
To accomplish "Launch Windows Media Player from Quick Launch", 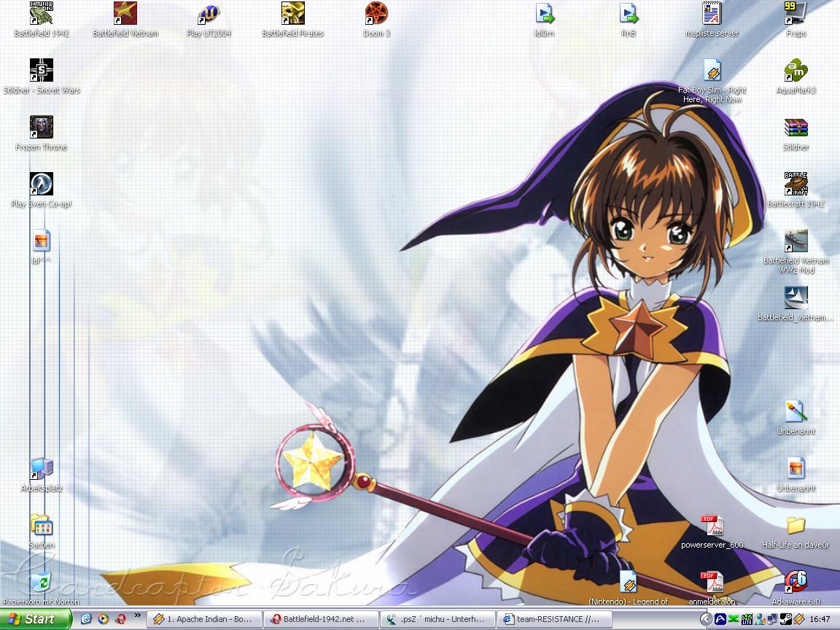I will point(104,619).
